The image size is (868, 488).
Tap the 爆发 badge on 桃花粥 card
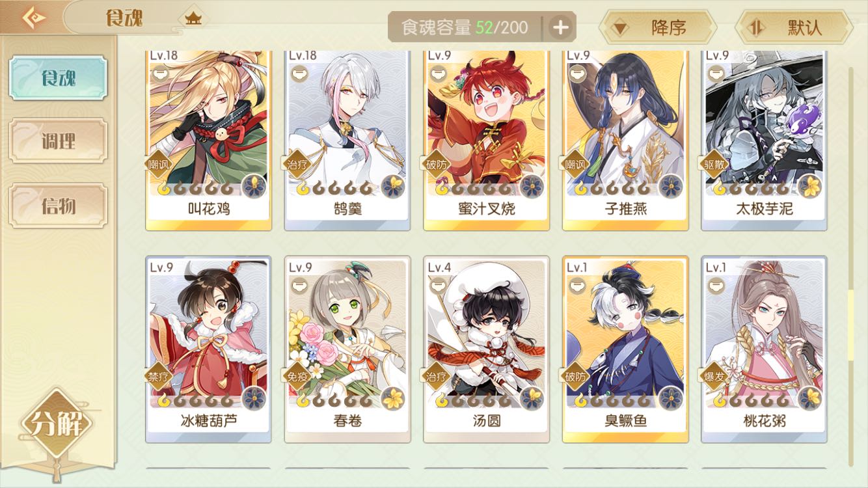point(714,376)
